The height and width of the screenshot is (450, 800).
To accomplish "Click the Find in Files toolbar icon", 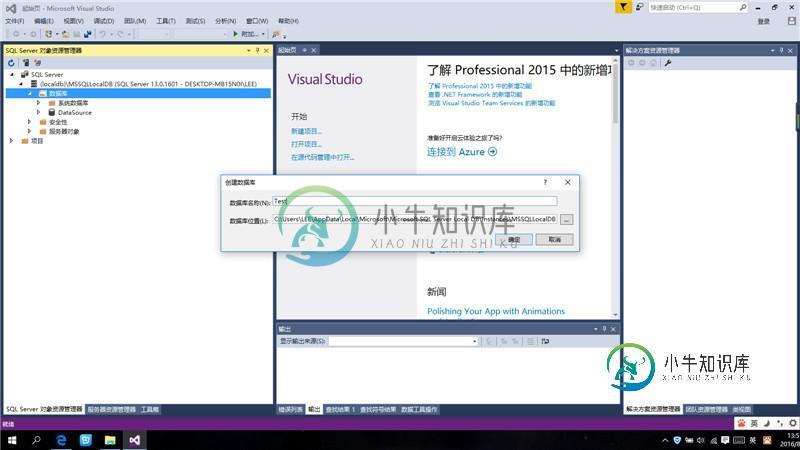I will pyautogui.click(x=276, y=34).
